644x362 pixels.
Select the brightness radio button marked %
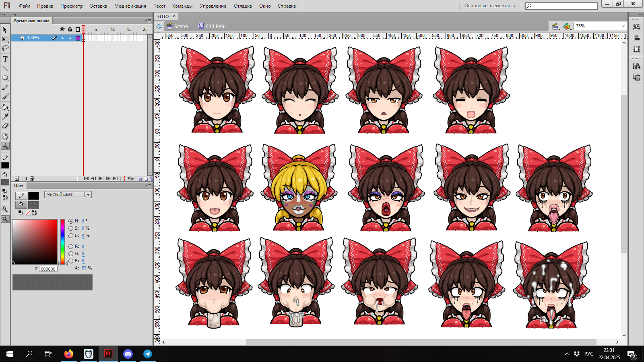tap(71, 236)
